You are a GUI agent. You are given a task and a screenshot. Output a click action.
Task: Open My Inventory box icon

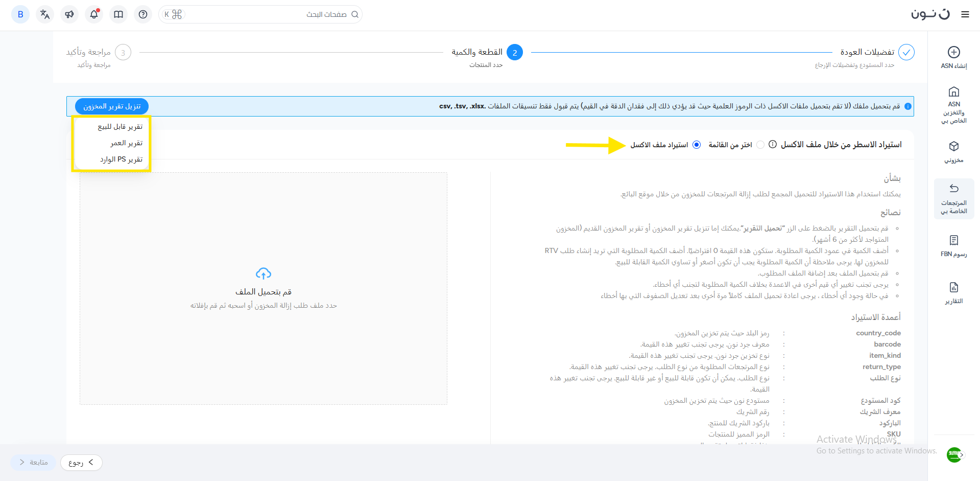click(953, 147)
